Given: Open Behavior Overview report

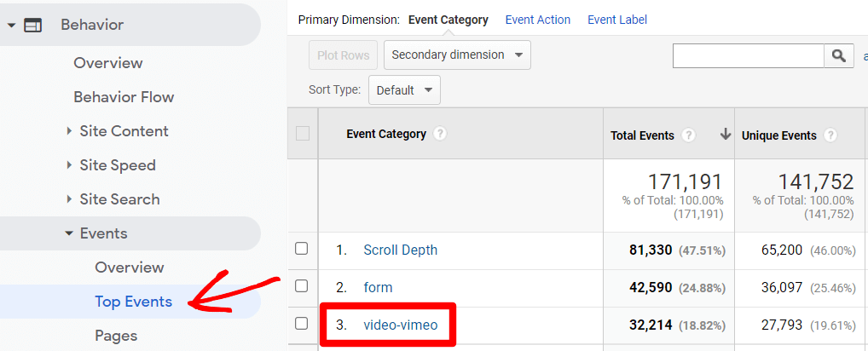Looking at the screenshot, I should [108, 63].
